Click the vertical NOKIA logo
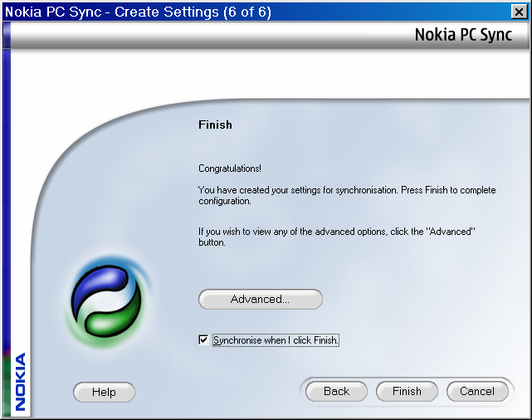532x420 pixels. (x=21, y=382)
